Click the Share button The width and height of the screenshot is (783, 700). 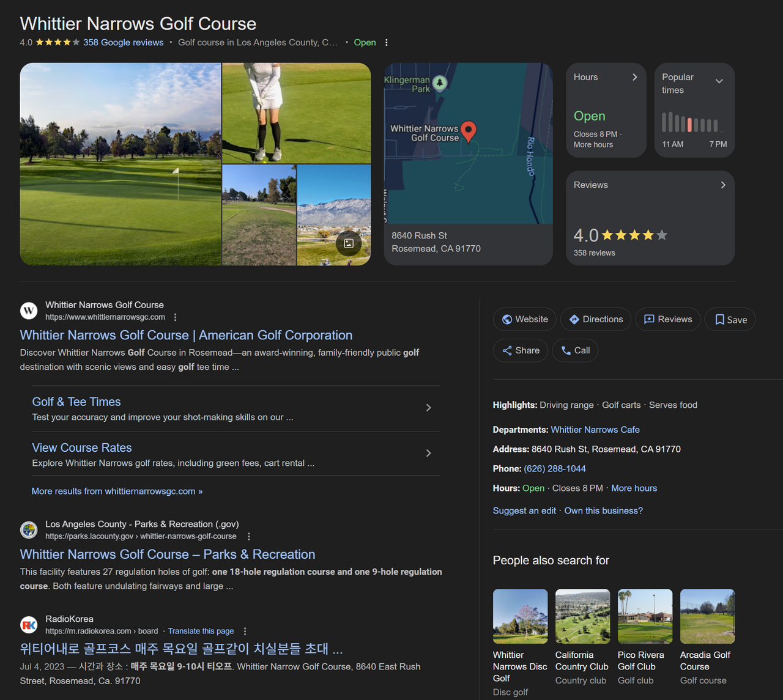pyautogui.click(x=521, y=351)
